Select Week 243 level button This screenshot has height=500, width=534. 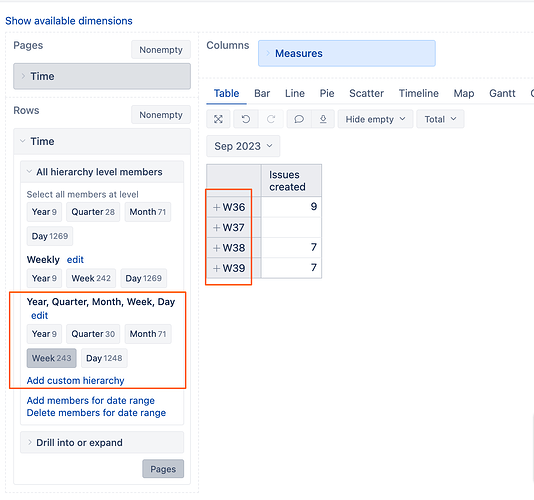[51, 358]
